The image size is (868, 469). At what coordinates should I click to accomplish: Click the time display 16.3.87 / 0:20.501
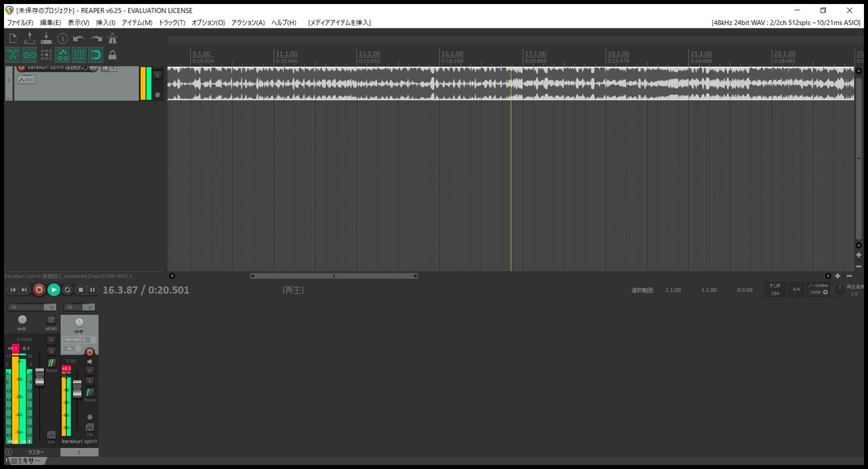(x=146, y=290)
